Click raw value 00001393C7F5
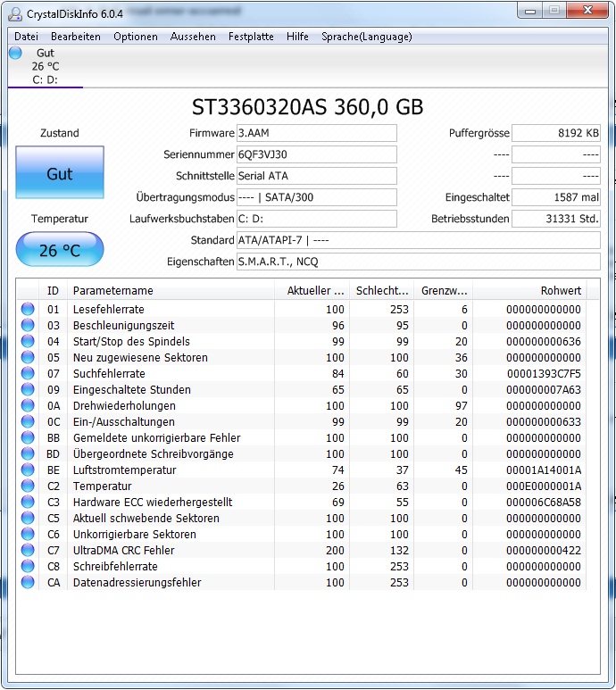The width and height of the screenshot is (616, 690). [544, 374]
